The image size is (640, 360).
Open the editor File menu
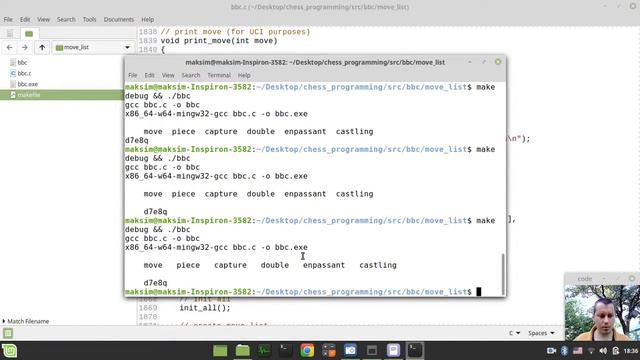[x=8, y=20]
